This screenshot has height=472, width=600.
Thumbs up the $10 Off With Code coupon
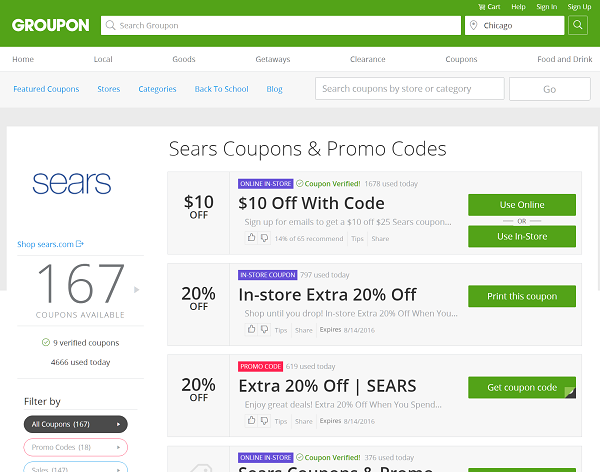(251, 238)
